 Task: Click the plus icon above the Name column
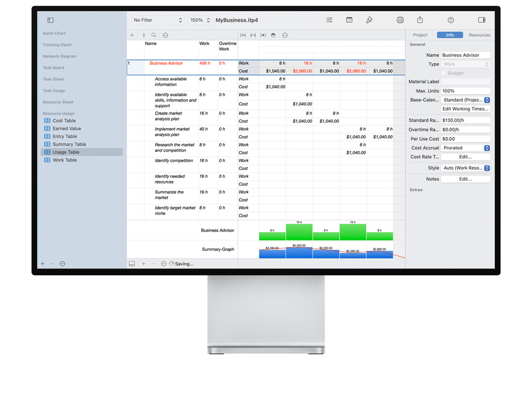tap(132, 35)
